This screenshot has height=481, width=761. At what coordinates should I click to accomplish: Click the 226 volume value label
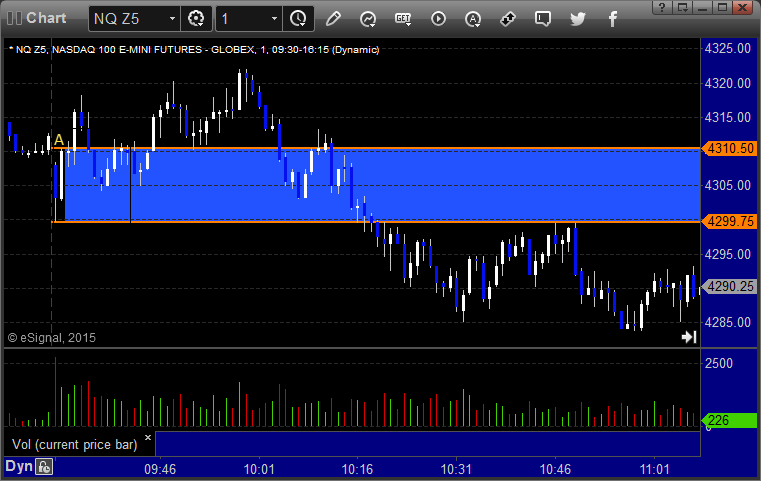[729, 420]
